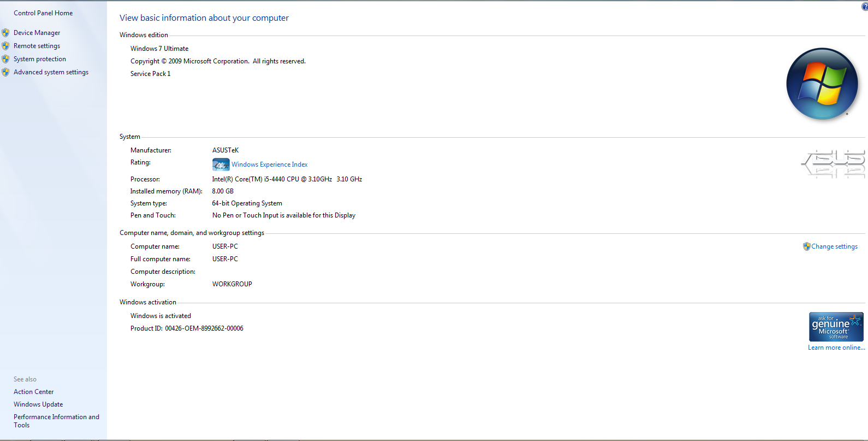Open System protection settings
The width and height of the screenshot is (868, 441).
point(40,59)
